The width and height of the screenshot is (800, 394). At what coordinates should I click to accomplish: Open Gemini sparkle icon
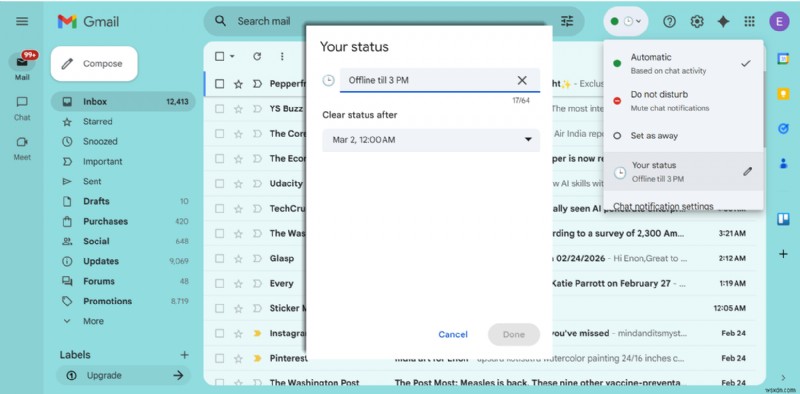coord(723,21)
